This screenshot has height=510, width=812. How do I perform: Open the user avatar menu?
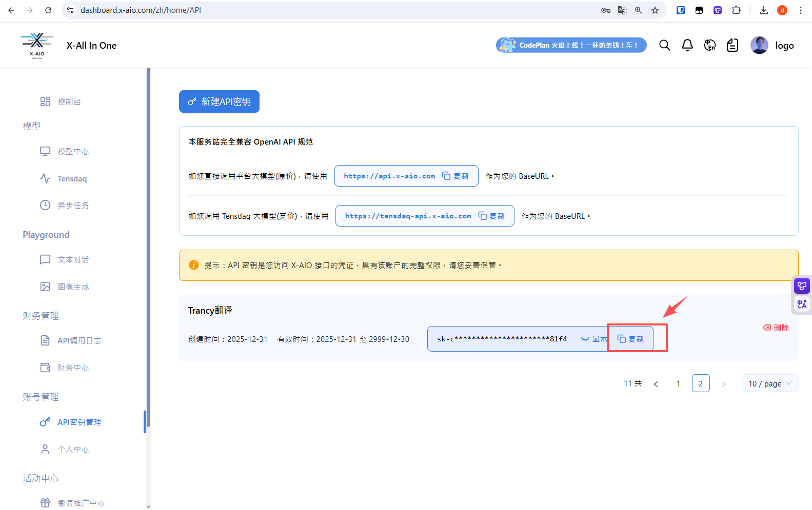click(x=759, y=45)
